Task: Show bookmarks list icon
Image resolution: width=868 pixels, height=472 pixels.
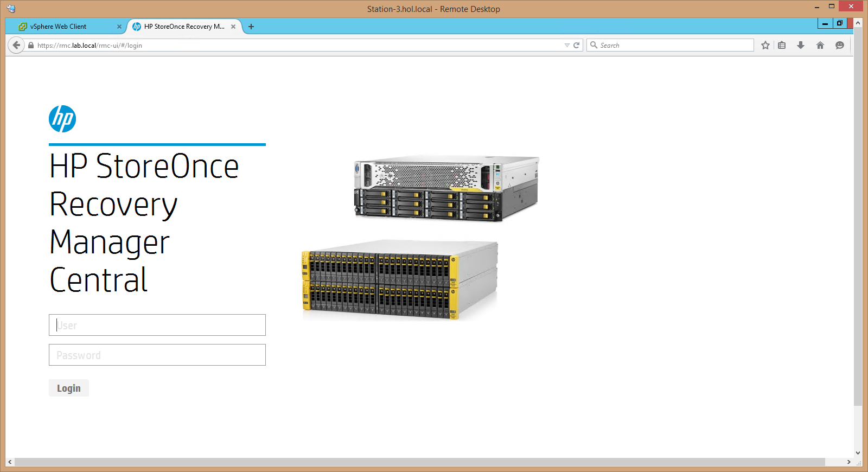Action: 782,46
